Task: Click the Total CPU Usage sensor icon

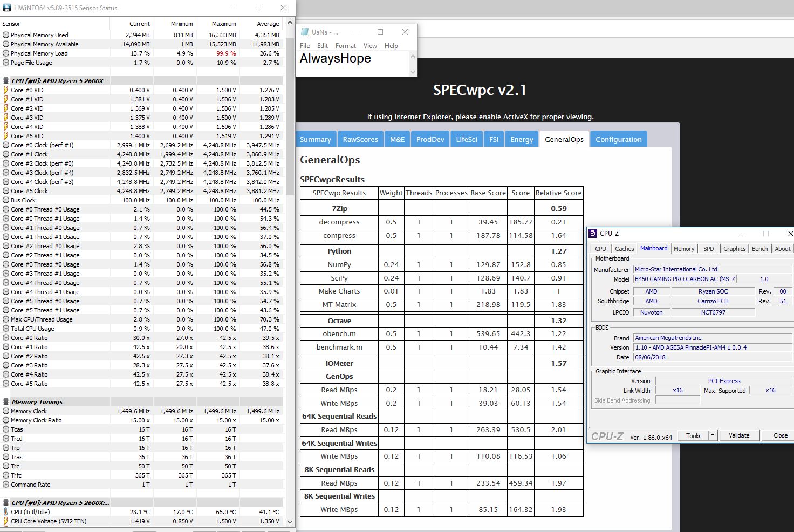Action: coord(6,329)
